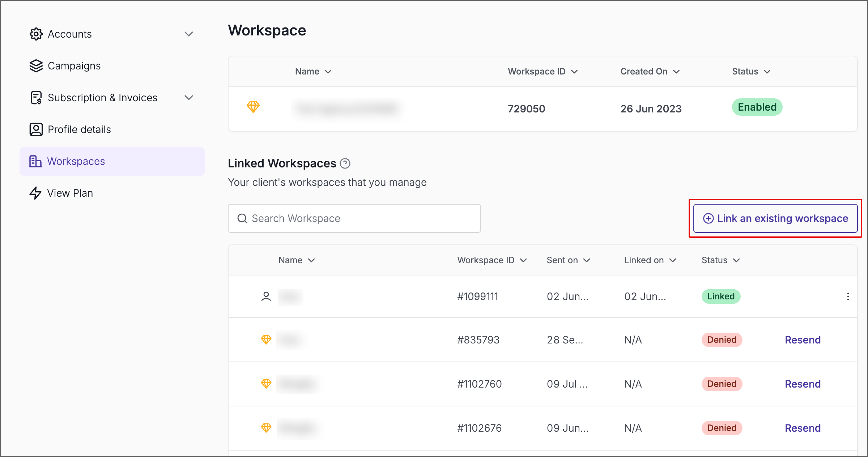Navigate to Profile details
Screen dimensions: 868x457
click(x=79, y=129)
